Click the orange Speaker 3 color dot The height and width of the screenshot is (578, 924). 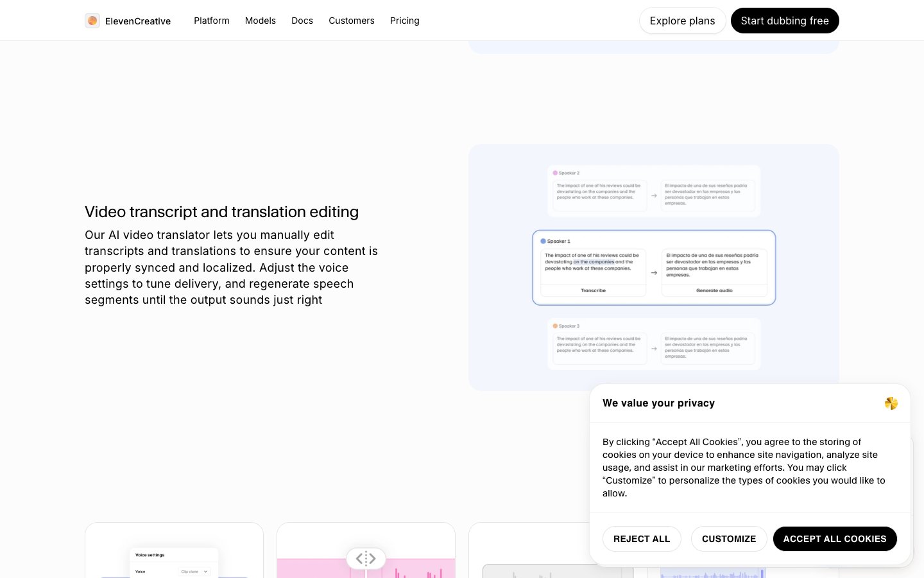click(x=555, y=326)
